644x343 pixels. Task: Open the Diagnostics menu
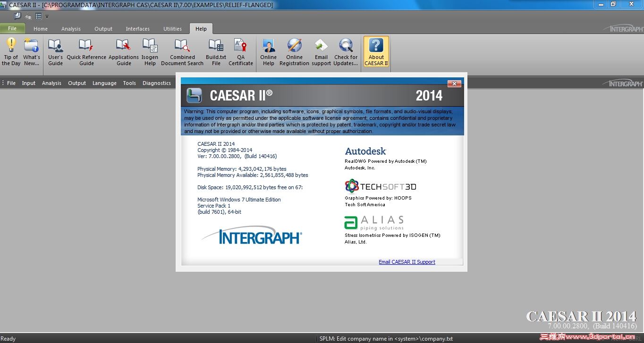tap(157, 83)
